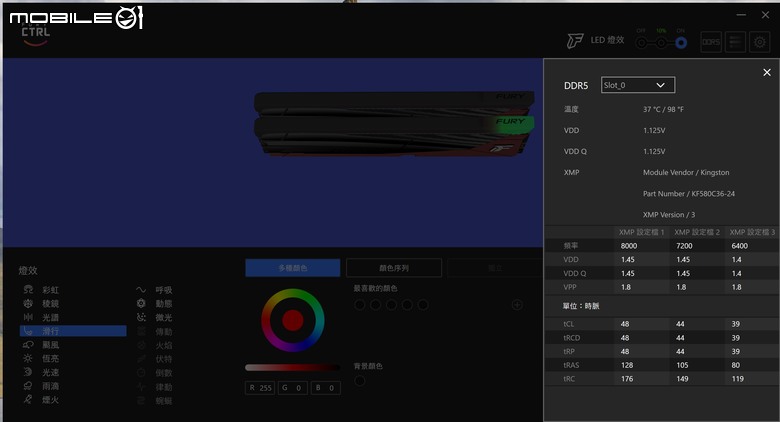The height and width of the screenshot is (422, 780).
Task: Select the 傳動 lighting effect
Action: pyautogui.click(x=155, y=331)
